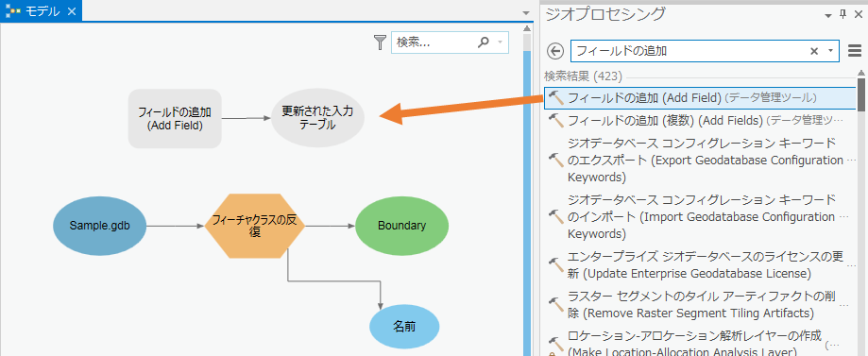Click the magnifier search icon in the model view
868x356 pixels.
click(x=484, y=42)
